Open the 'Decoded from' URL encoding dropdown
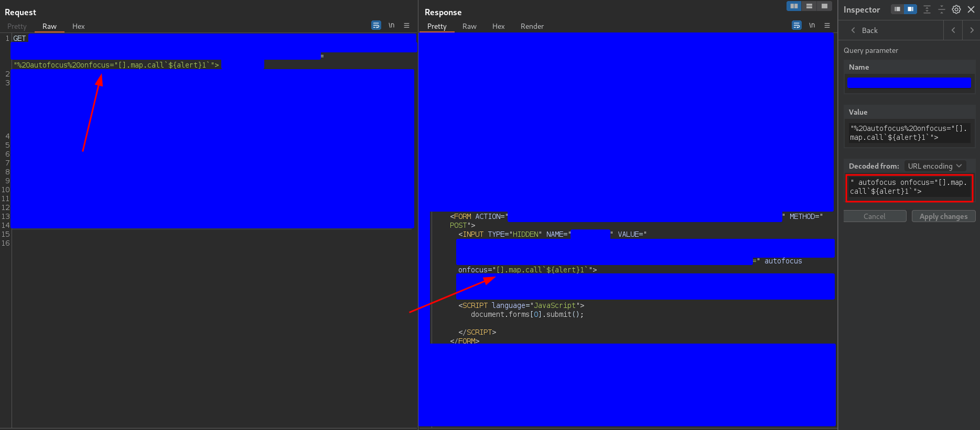980x430 pixels. [x=935, y=166]
